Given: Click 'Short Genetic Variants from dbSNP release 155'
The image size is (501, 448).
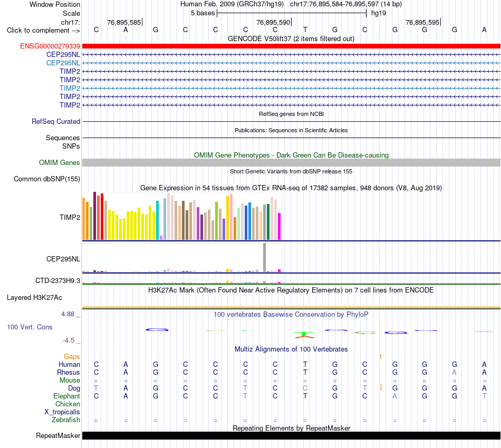Looking at the screenshot, I should click(291, 171).
